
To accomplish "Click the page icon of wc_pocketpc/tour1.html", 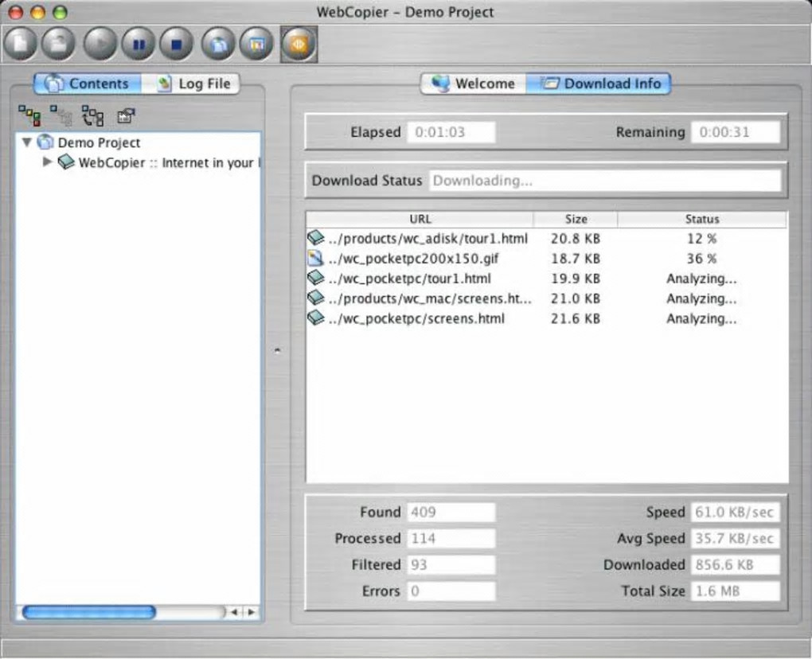I will pyautogui.click(x=315, y=278).
